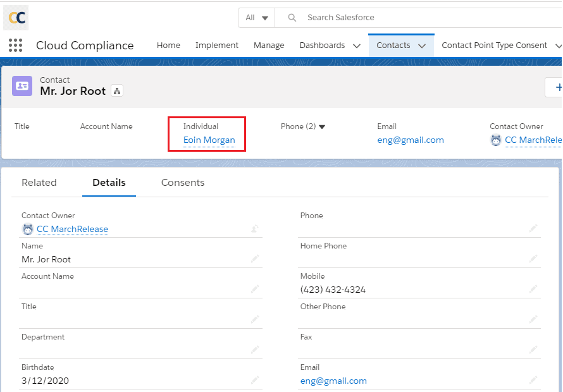Click the edit pencil next to Birthdate

coord(255,380)
